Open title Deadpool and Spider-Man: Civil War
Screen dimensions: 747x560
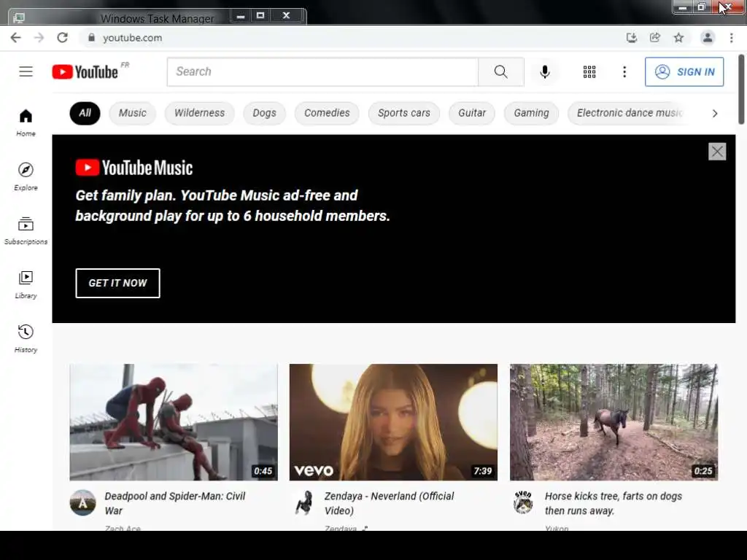(175, 503)
